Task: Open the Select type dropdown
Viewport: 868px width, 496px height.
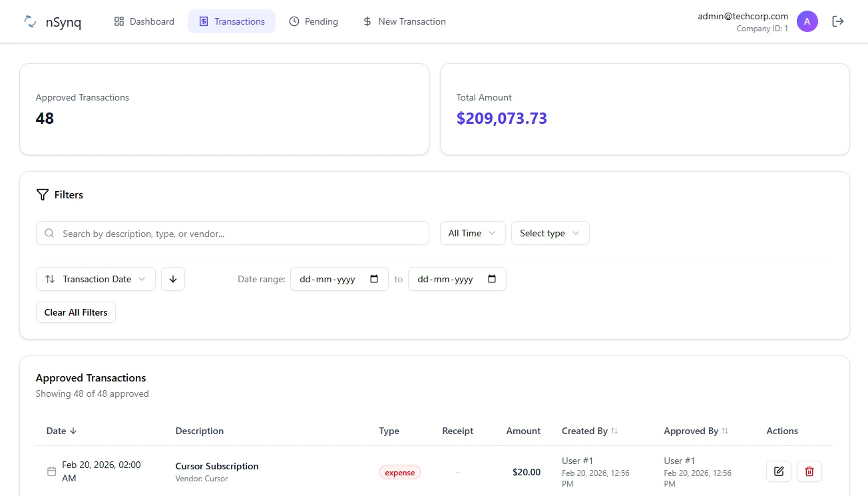Action: point(550,233)
